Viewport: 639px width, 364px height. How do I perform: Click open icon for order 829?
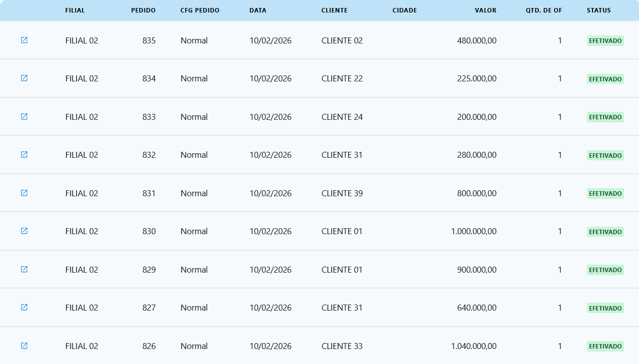point(24,269)
